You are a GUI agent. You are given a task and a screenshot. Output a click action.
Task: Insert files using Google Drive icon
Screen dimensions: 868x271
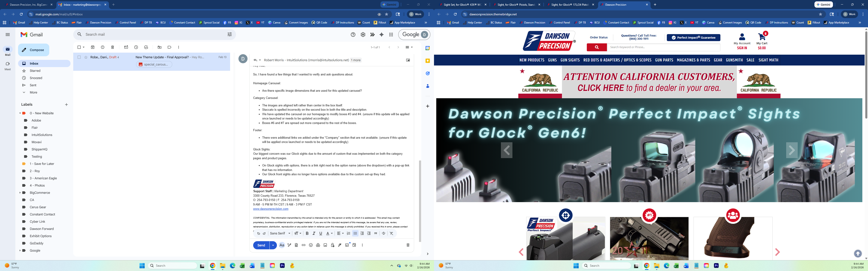tap(318, 245)
